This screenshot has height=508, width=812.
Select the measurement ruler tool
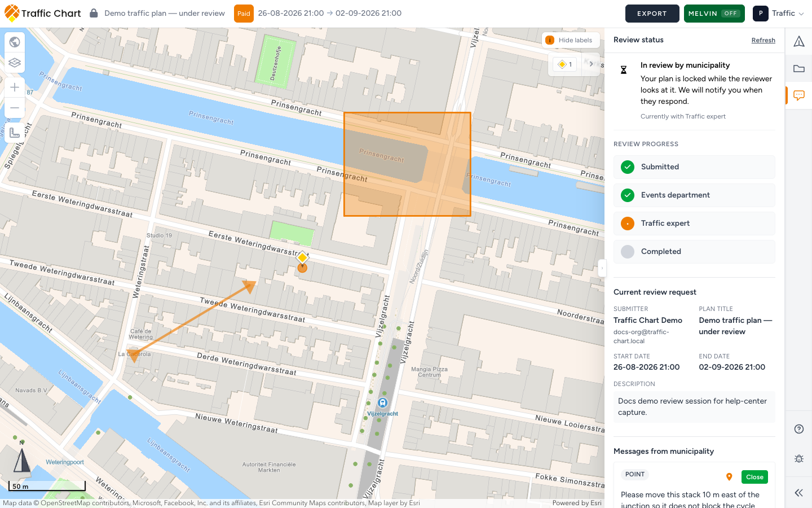pyautogui.click(x=15, y=133)
